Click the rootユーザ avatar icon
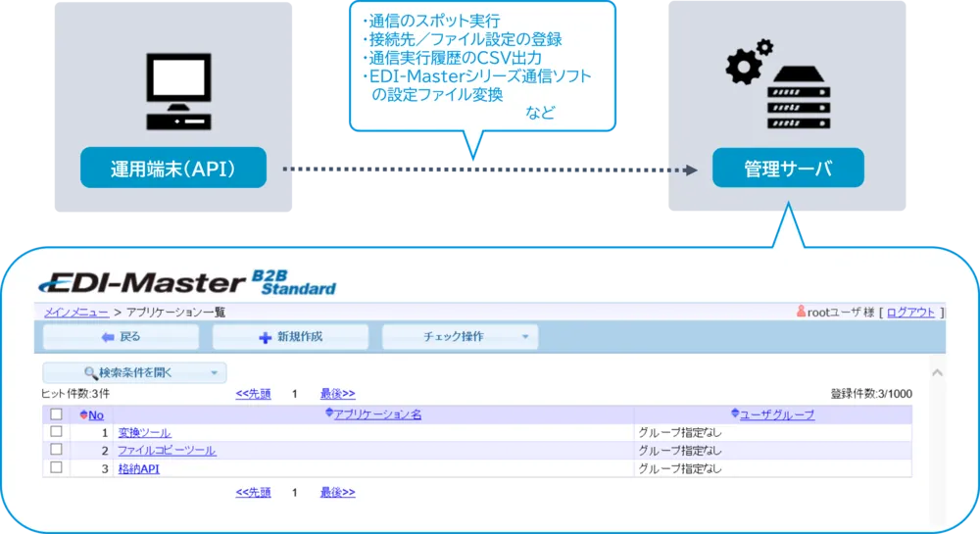Screen dimensions: 980x534 pyautogui.click(x=801, y=312)
